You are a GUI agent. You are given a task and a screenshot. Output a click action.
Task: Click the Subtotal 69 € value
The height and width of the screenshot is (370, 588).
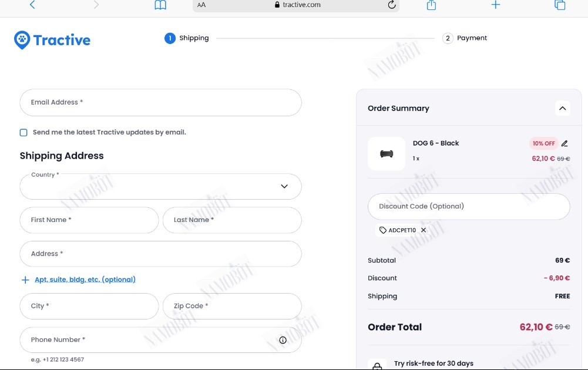563,261
